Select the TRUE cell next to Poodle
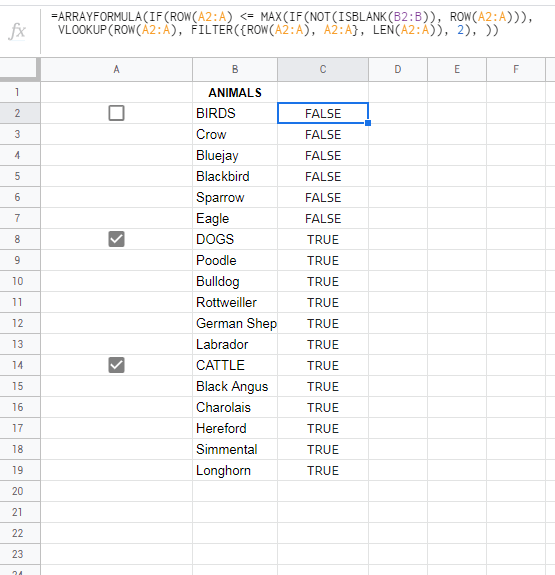This screenshot has height=575, width=555. pyautogui.click(x=323, y=260)
